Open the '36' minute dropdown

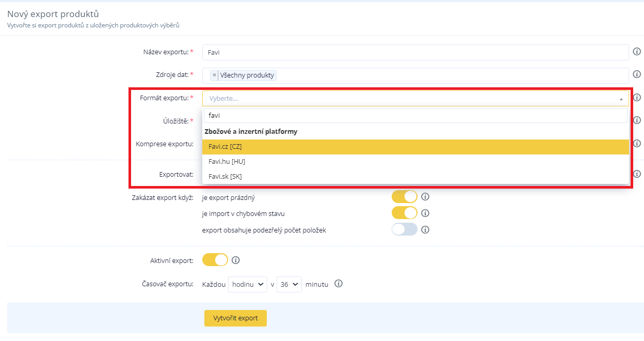click(289, 284)
